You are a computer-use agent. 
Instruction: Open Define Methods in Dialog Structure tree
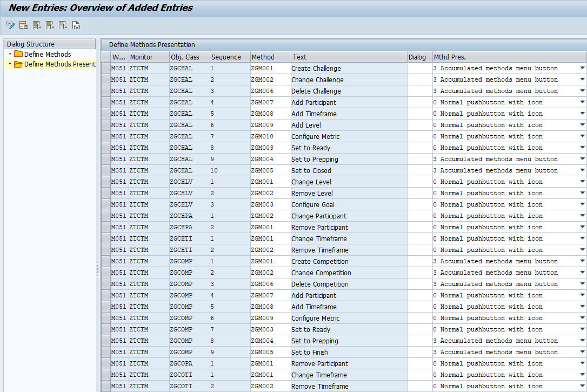48,54
